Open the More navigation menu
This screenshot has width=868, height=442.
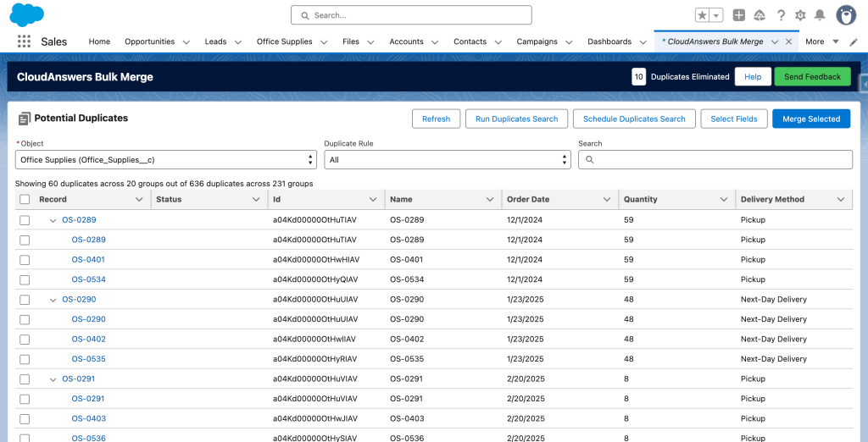click(822, 41)
